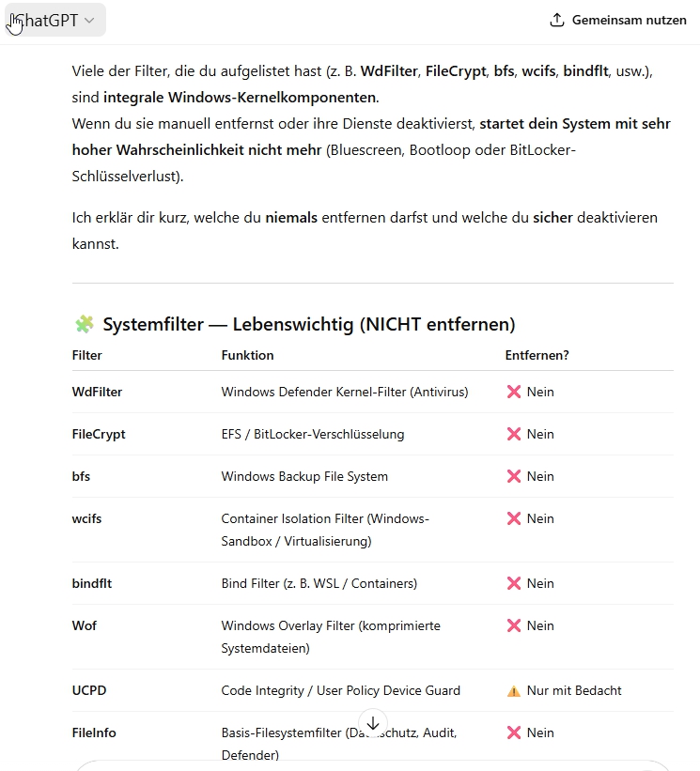Click the red X in FileCrypt row
This screenshot has height=771, width=700.
tap(514, 434)
